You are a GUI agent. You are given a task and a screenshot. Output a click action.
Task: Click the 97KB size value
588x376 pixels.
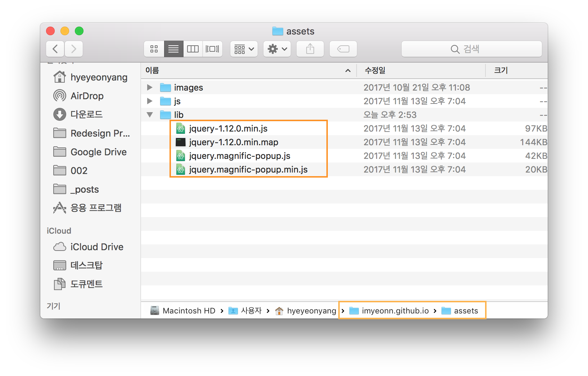click(536, 128)
